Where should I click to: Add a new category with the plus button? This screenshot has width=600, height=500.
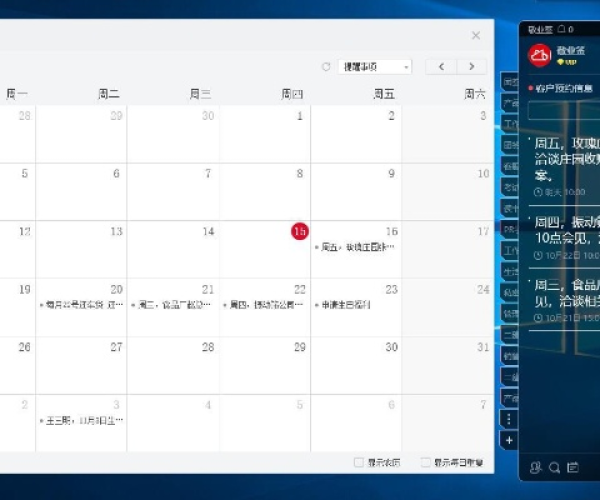coord(509,440)
